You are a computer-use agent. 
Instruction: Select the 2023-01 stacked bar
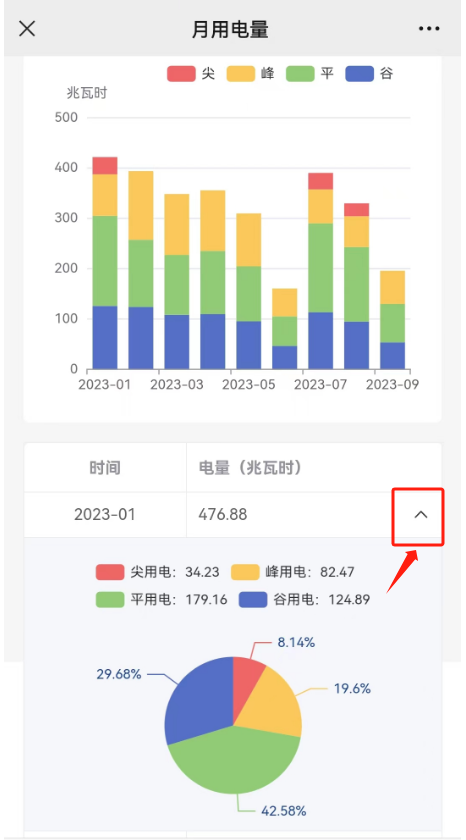(105, 263)
